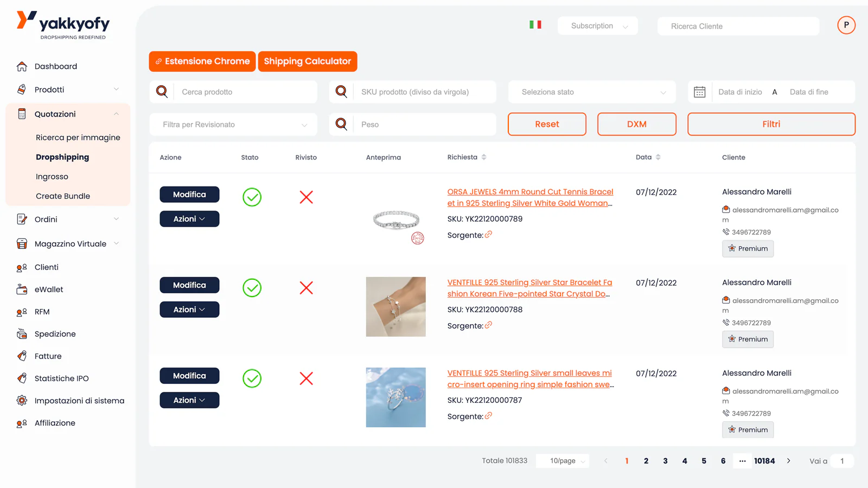Open Sorgente link icon for SKU YK22120000789
This screenshot has height=488, width=868.
[488, 234]
